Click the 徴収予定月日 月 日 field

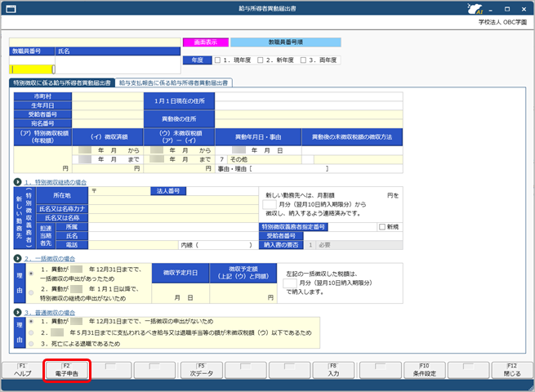pyautogui.click(x=181, y=293)
